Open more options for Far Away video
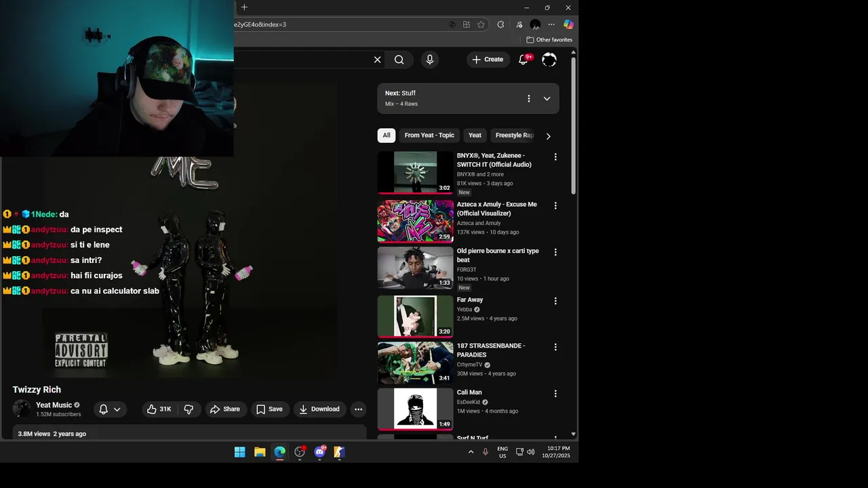The width and height of the screenshot is (868, 488). 555,301
